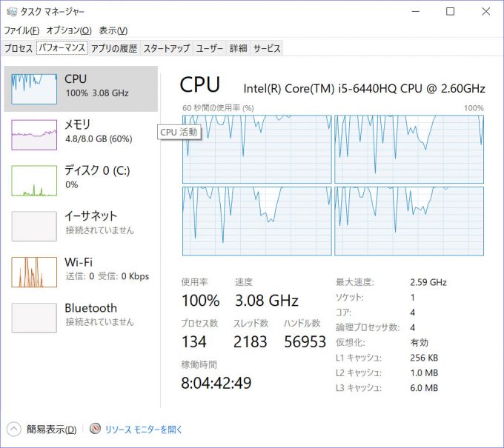Switch to the Startup tab
The image size is (504, 448).
click(166, 48)
